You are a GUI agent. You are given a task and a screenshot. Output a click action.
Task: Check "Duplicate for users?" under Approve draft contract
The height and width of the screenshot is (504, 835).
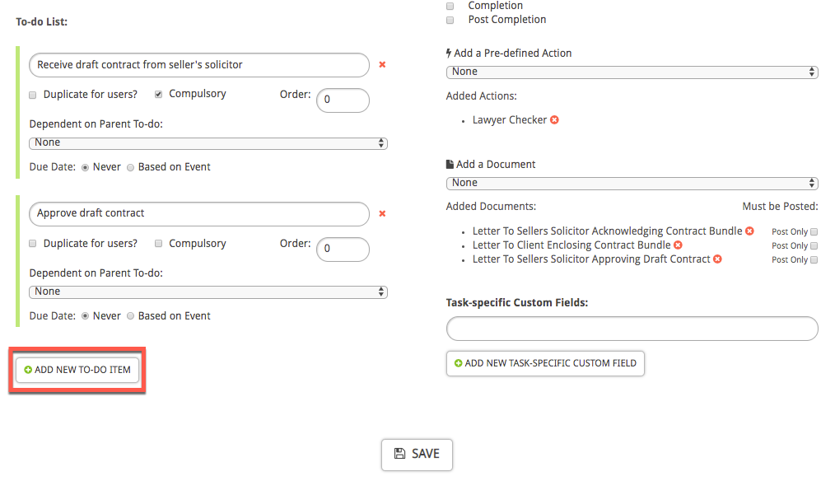click(x=32, y=244)
